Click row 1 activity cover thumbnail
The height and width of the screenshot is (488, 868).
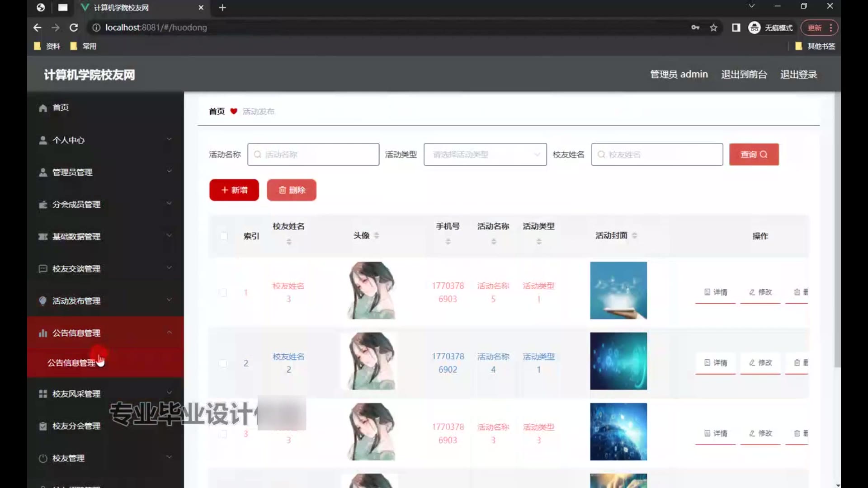[x=618, y=291]
